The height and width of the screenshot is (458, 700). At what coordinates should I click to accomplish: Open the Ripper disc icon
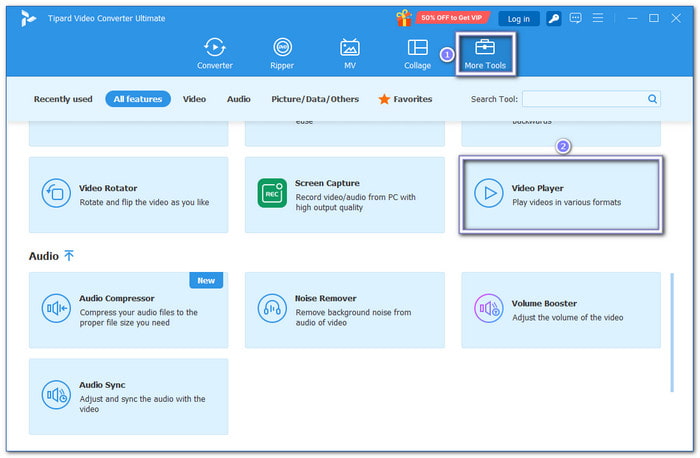282,47
